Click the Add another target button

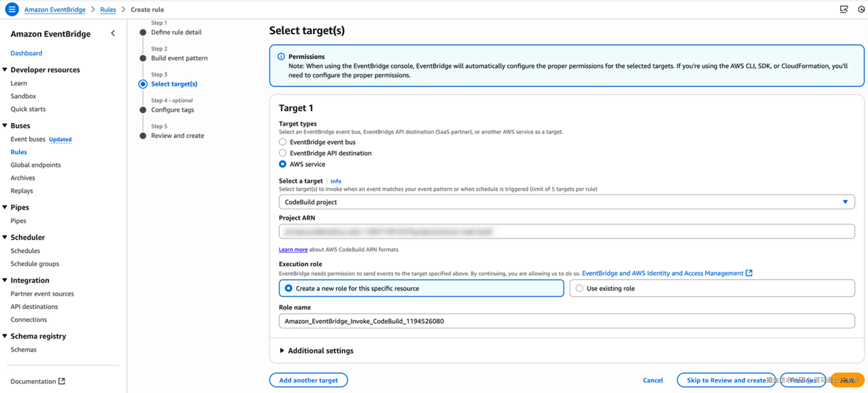[308, 380]
